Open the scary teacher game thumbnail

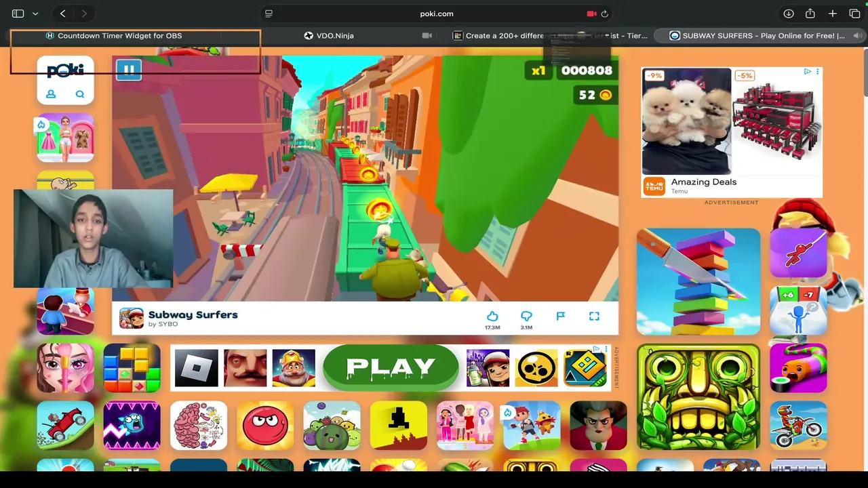click(x=599, y=426)
